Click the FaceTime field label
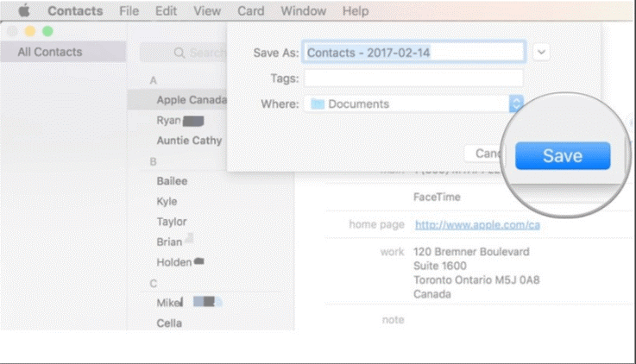The height and width of the screenshot is (364, 636). pyautogui.click(x=437, y=197)
